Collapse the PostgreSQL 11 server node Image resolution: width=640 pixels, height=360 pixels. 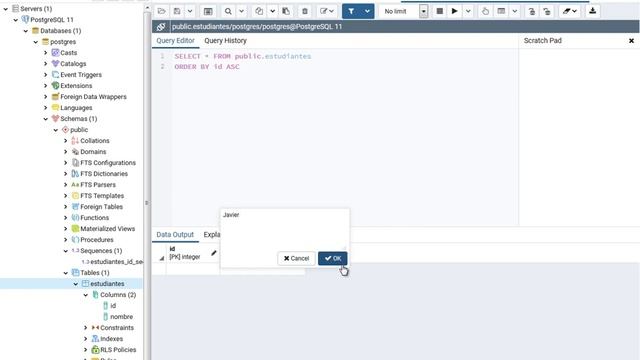coord(16,20)
